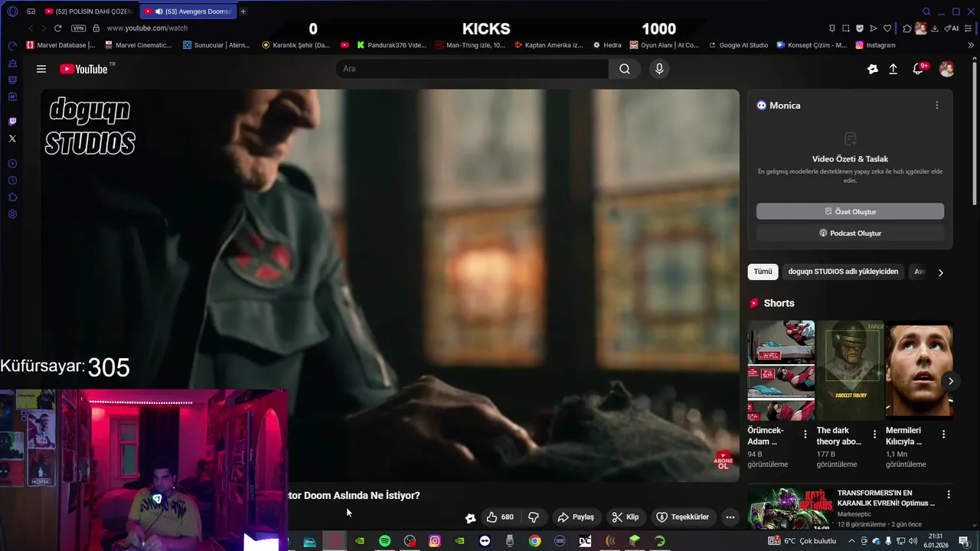Viewport: 980px width, 551px height.
Task: Open 'Mermileri Kılıcıyla' Shorts thumbnail
Action: tap(919, 370)
